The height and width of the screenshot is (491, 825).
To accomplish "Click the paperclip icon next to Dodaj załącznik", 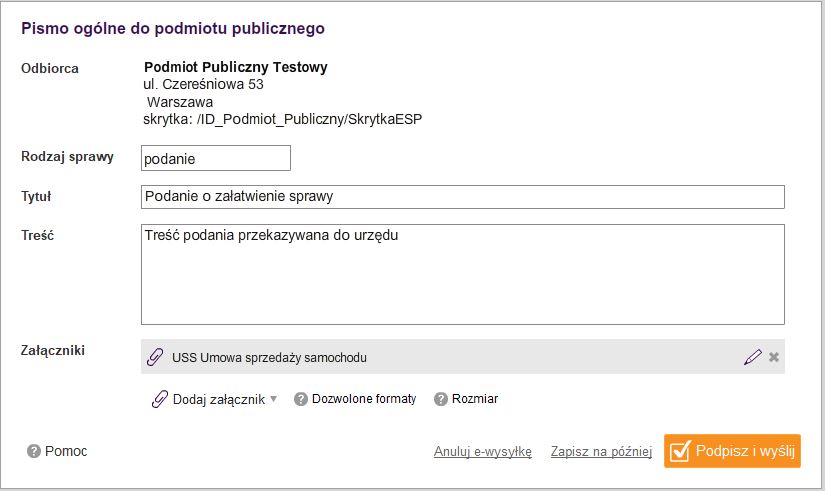I will 159,399.
